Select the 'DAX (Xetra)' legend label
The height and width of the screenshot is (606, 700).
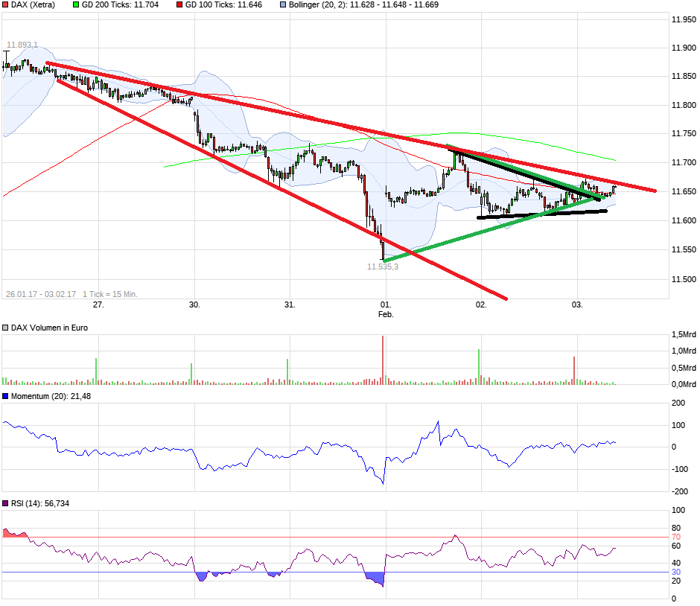(x=33, y=5)
